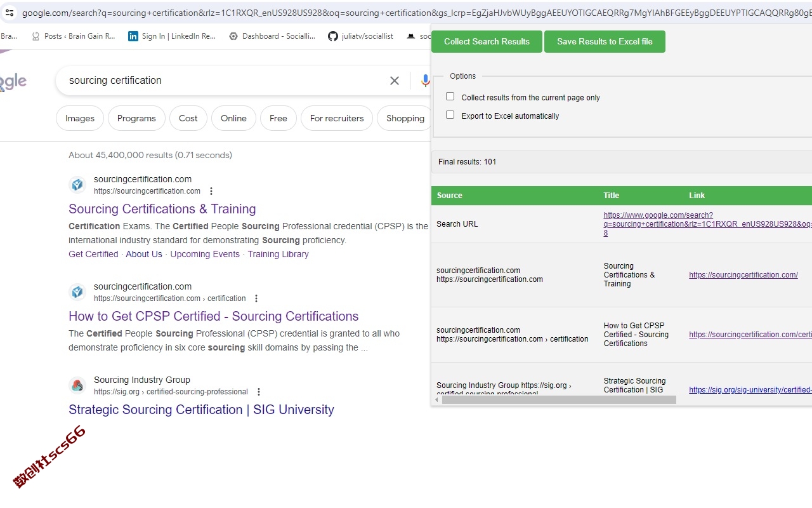Select the Cost filter chip
This screenshot has height=508, width=812.
pos(188,118)
